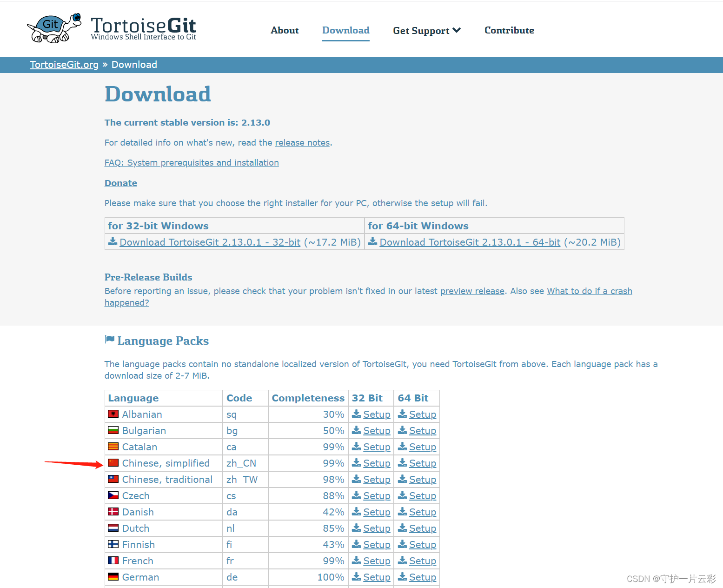The height and width of the screenshot is (588, 723).
Task: Click the Albanian 30% completeness value
Action: (334, 414)
